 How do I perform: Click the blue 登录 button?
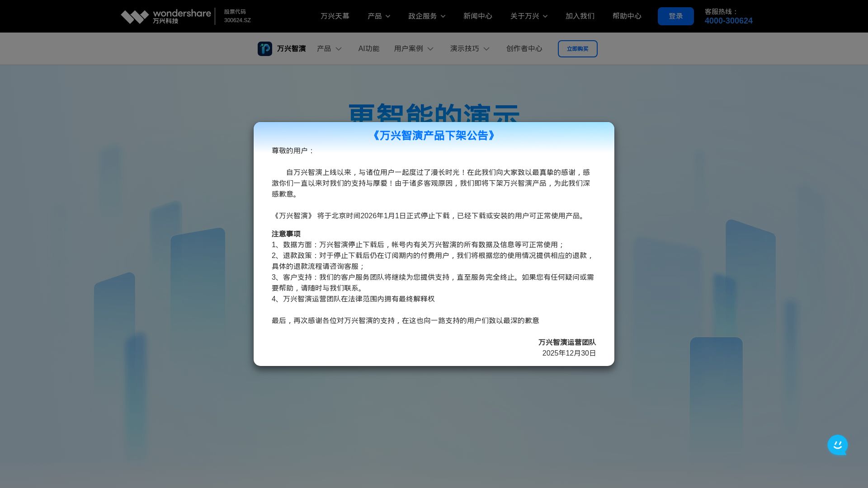(675, 16)
